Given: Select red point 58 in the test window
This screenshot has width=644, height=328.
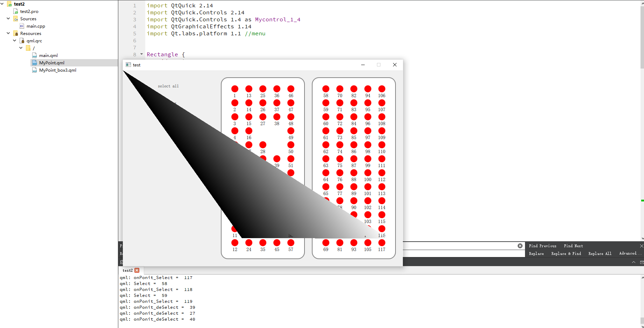Looking at the screenshot, I should coord(325,89).
